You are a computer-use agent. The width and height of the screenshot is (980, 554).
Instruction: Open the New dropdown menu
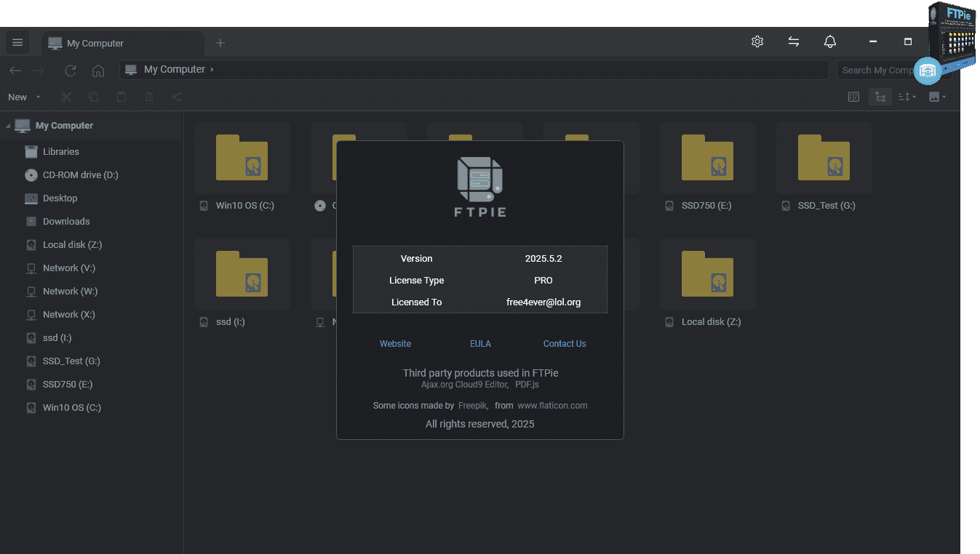[x=24, y=97]
